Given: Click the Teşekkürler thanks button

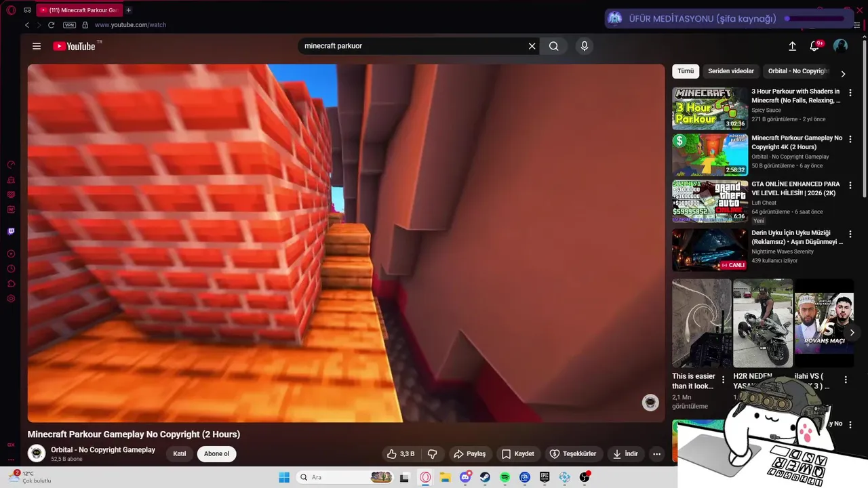Looking at the screenshot, I should [x=573, y=454].
